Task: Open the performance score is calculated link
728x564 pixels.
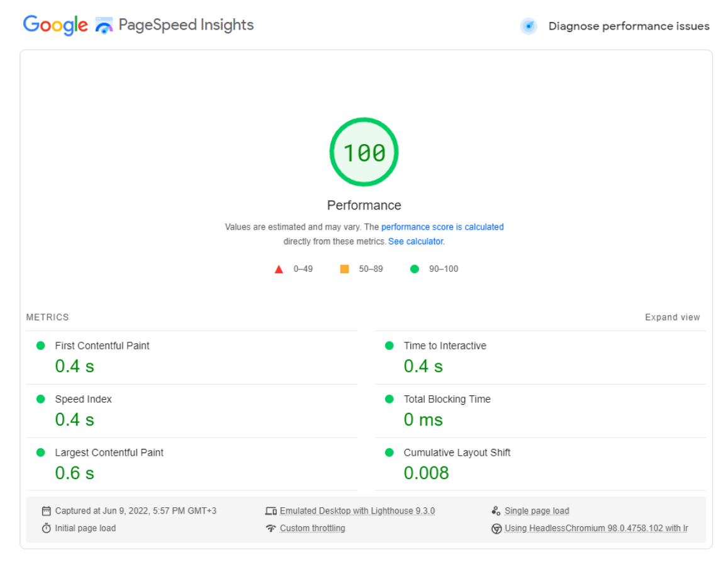Action: [442, 227]
